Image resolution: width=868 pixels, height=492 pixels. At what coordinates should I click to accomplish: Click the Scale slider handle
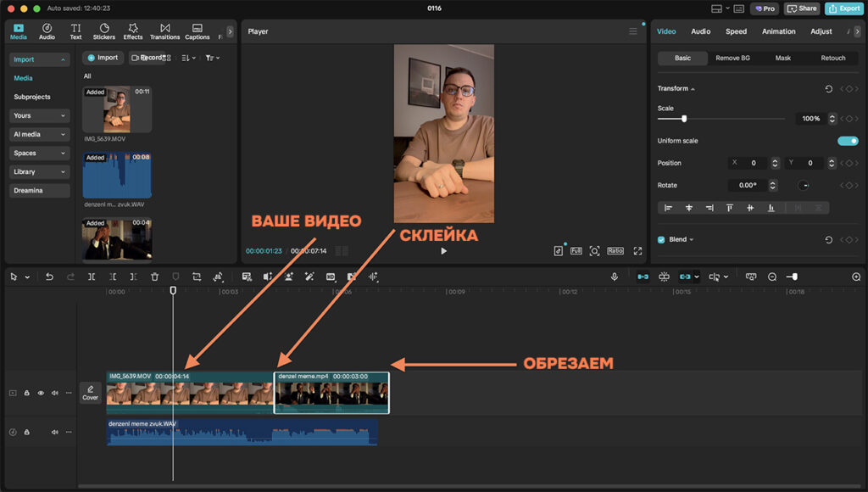click(684, 119)
